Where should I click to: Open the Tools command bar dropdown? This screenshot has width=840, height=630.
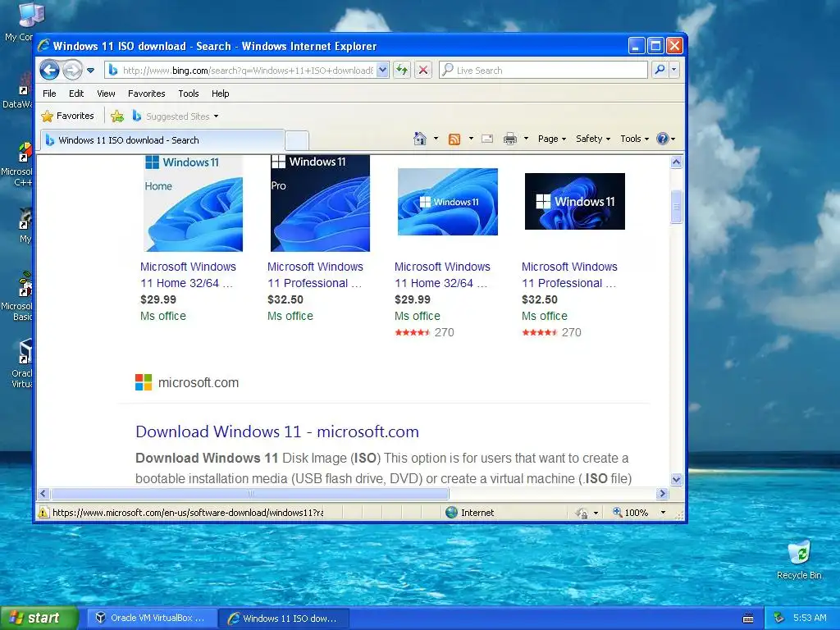click(x=634, y=139)
